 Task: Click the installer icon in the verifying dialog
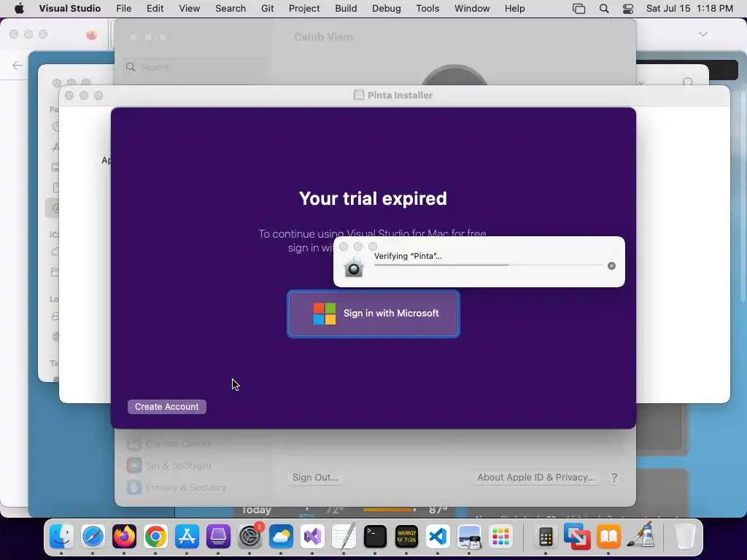[x=354, y=267]
